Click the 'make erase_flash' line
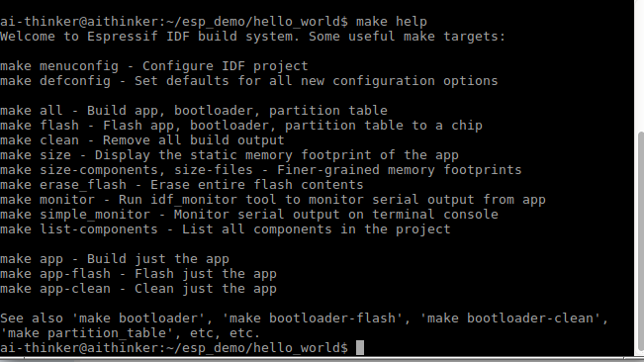This screenshot has width=644, height=362. (x=182, y=184)
